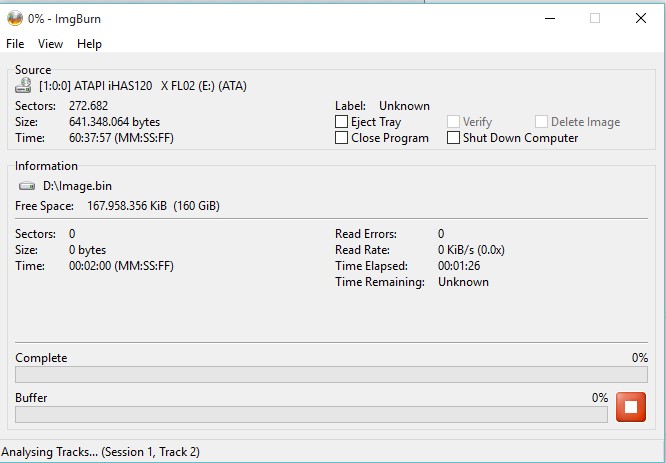
Task: Click the Time Remaining value Unknown
Action: 463,282
